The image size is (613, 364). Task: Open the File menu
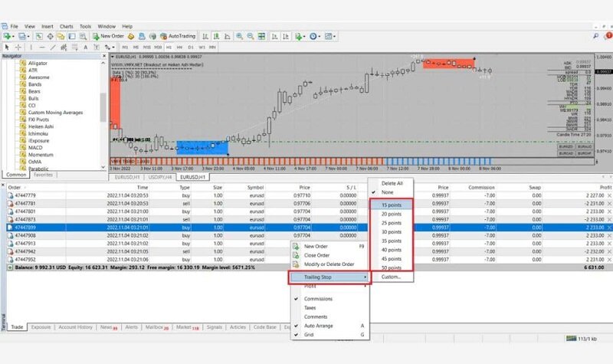14,26
